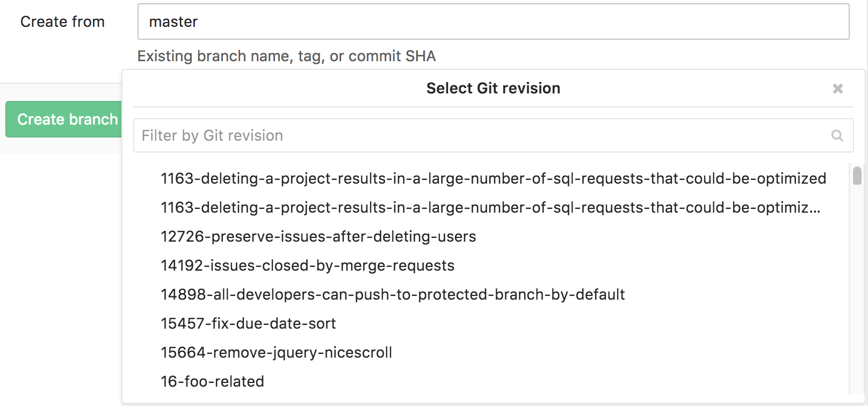Click blank gray area beneath Create branch button
This screenshot has height=406, width=868.
coord(59,147)
